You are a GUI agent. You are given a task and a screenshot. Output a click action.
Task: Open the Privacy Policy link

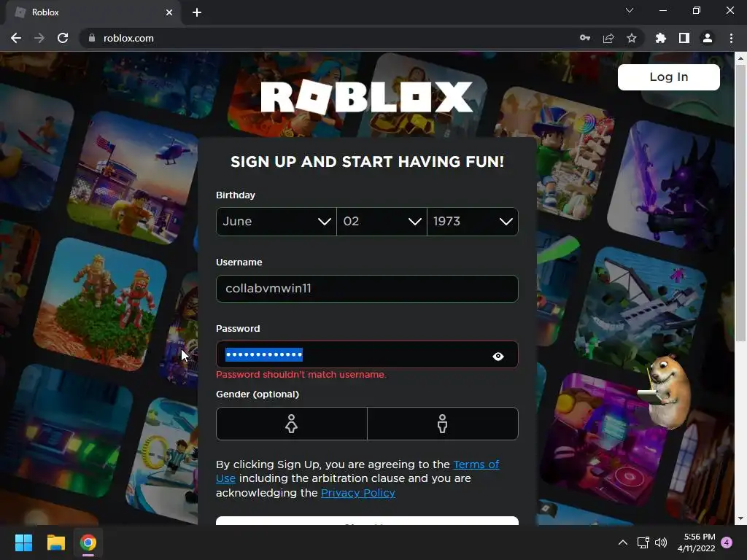(x=357, y=493)
